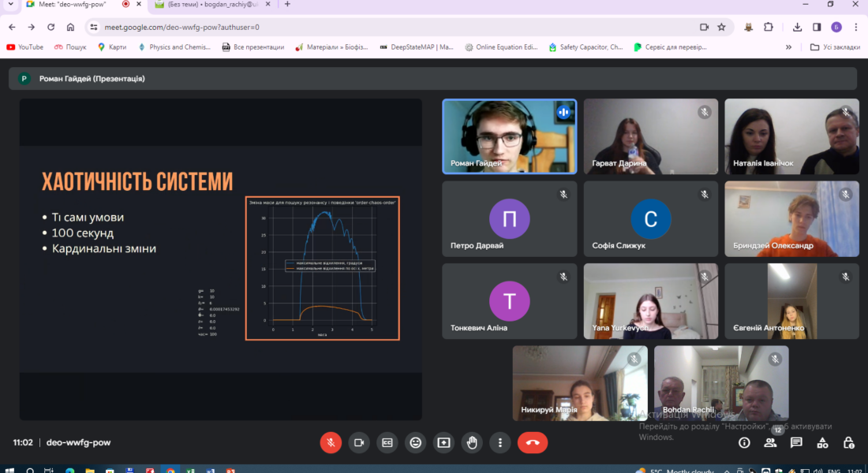Bookmark this page with the star icon
Viewport: 868px width, 473px height.
[x=721, y=27]
